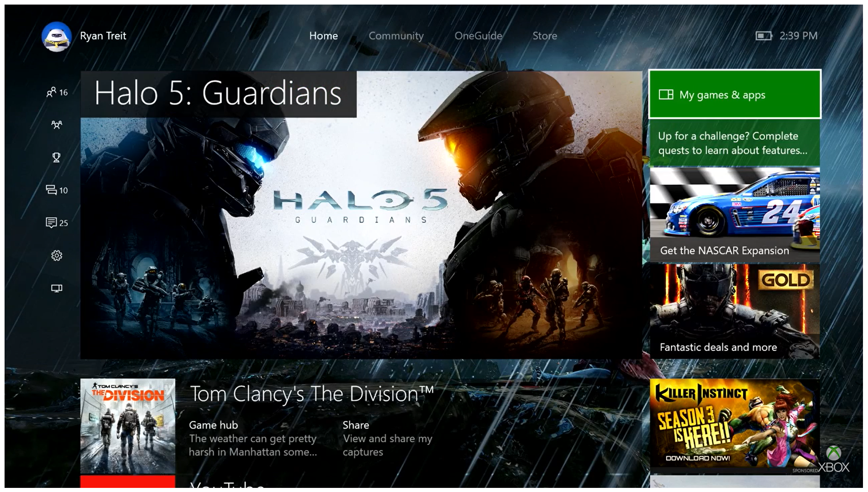Viewport: 868px width, 492px height.
Task: Open Killer Instinct Season 3 ad
Action: coord(735,426)
